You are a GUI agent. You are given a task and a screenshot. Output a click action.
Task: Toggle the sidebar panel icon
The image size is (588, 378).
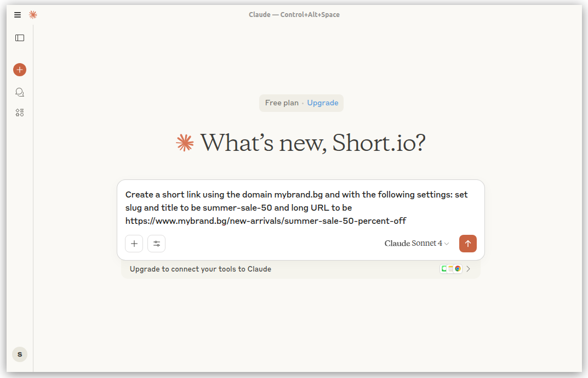pos(20,38)
